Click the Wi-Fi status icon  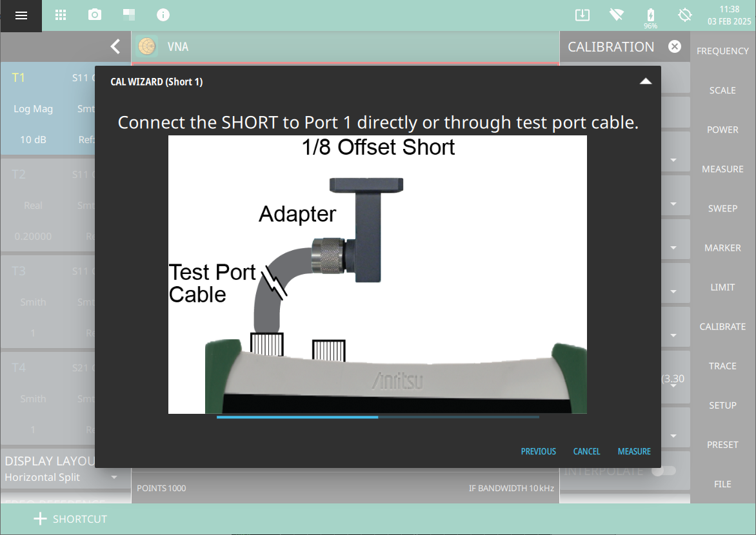(616, 15)
